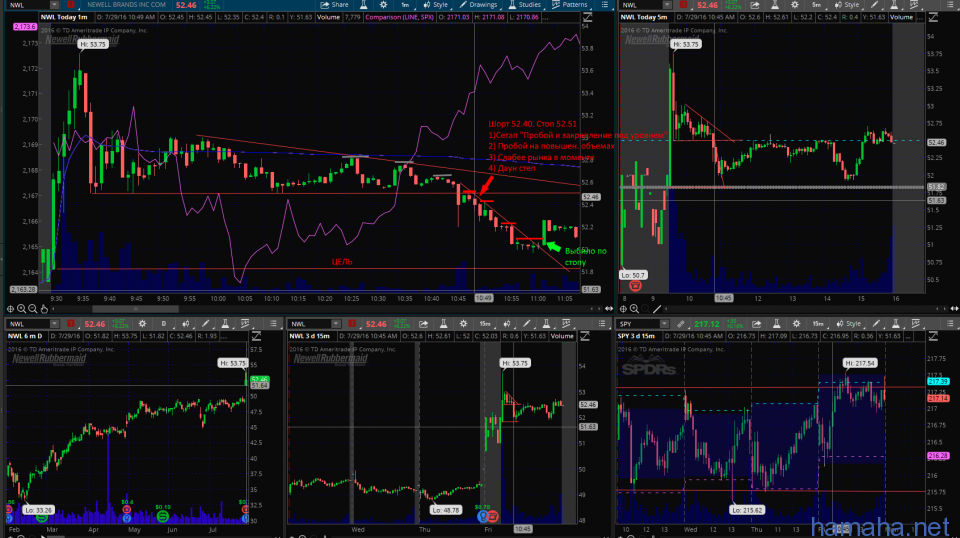
Task: Open settings gear in NWL 6m D chart
Action: pyautogui.click(x=142, y=324)
